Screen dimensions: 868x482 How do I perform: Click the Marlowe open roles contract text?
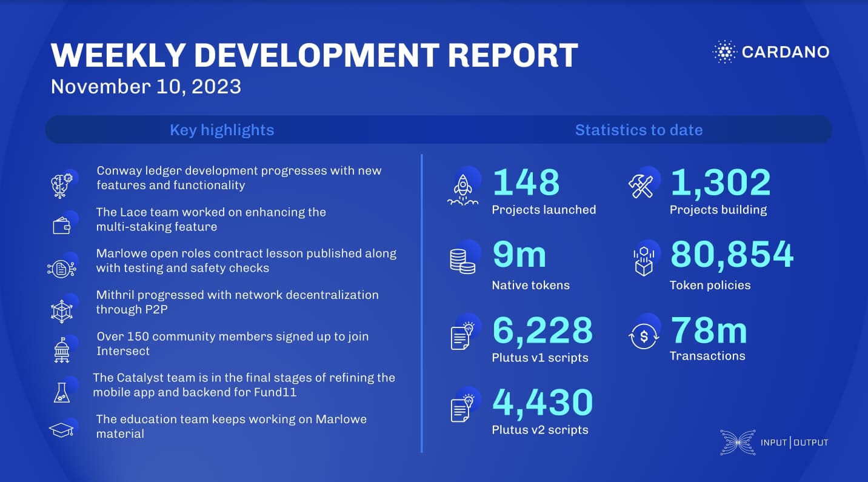246,260
